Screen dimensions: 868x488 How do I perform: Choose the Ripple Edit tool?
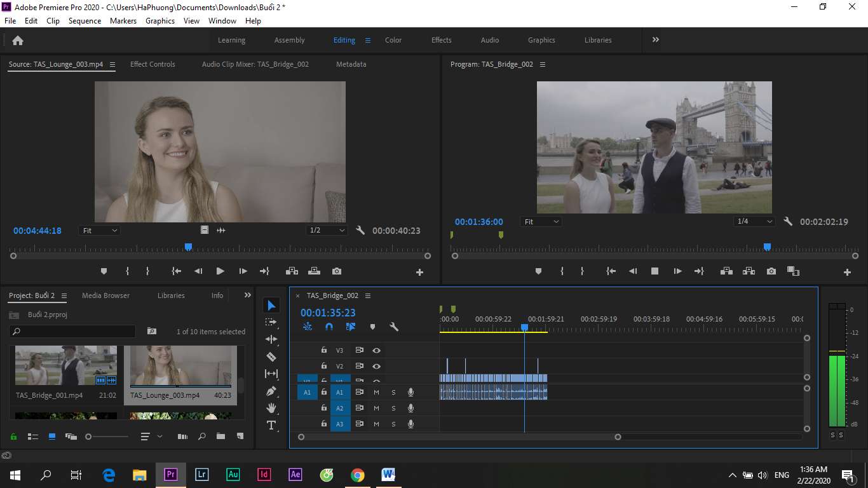pos(271,339)
